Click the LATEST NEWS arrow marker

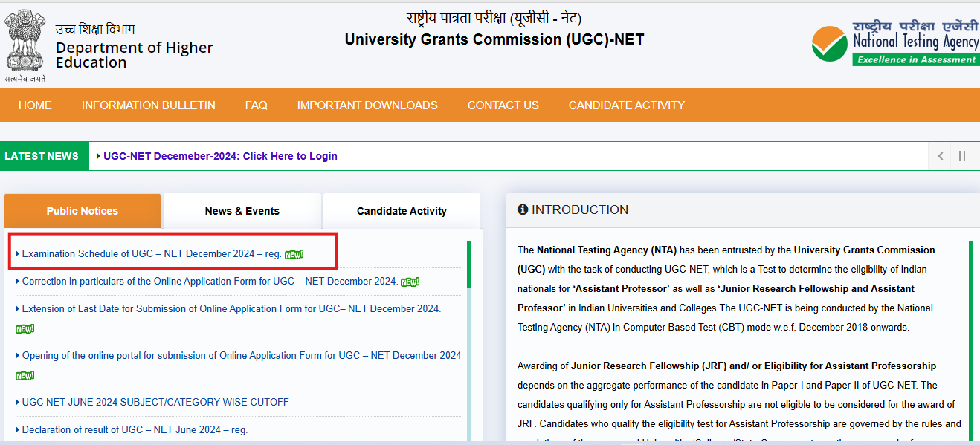click(x=99, y=156)
